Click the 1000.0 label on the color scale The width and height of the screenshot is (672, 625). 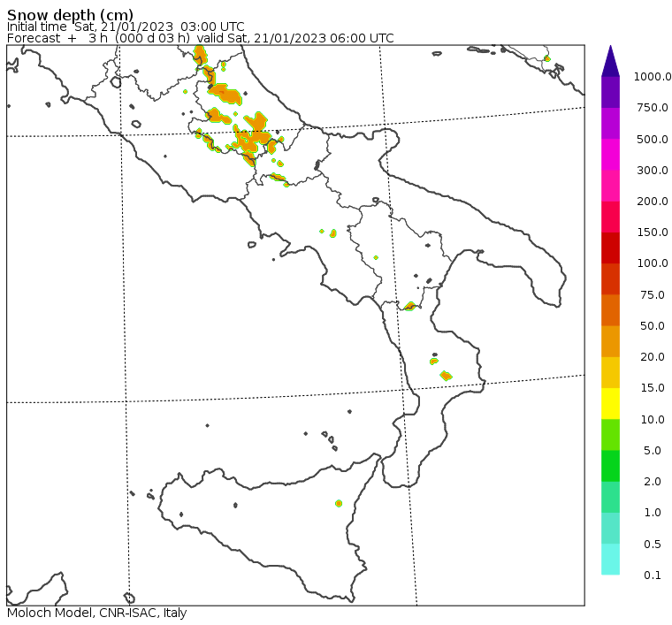(x=653, y=77)
